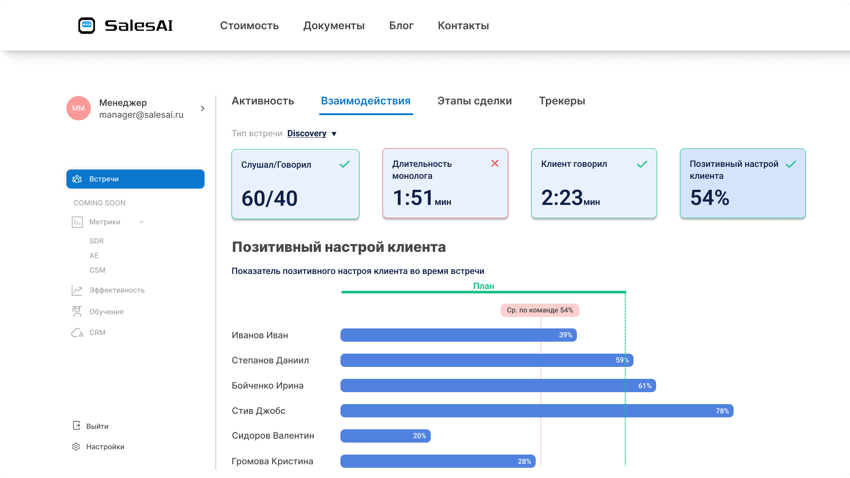The width and height of the screenshot is (850, 478).
Task: Click red cross on Длительность монолога card
Action: (494, 163)
